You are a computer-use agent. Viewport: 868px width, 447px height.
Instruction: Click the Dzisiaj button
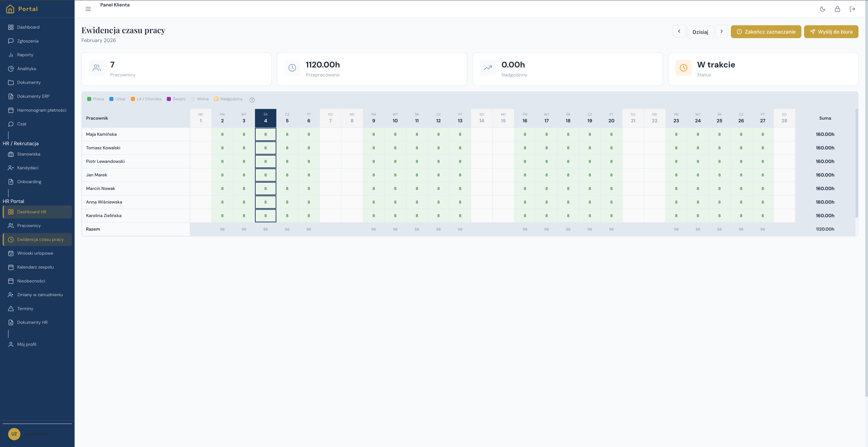700,32
